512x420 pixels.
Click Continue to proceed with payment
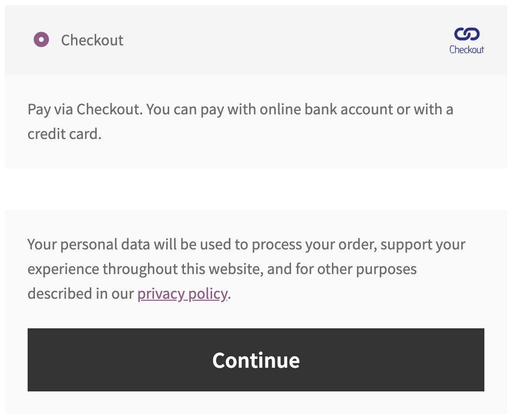click(x=256, y=360)
